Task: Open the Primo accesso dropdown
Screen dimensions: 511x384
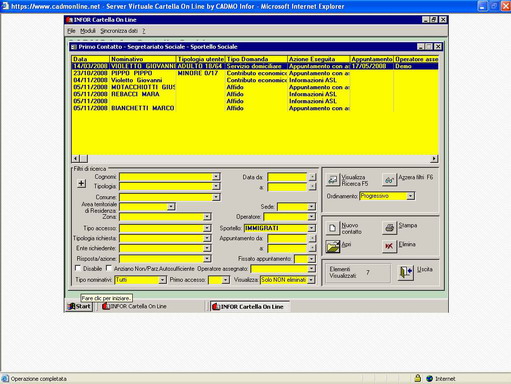Action: (226, 280)
